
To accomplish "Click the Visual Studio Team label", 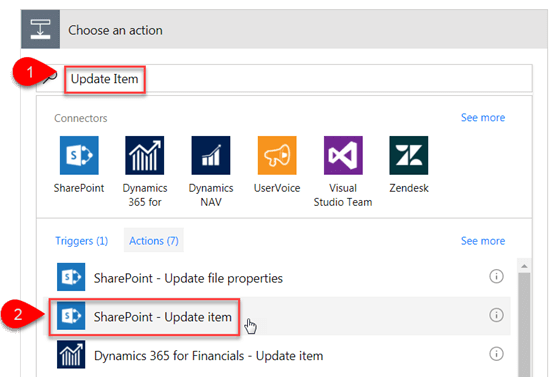I will point(343,195).
